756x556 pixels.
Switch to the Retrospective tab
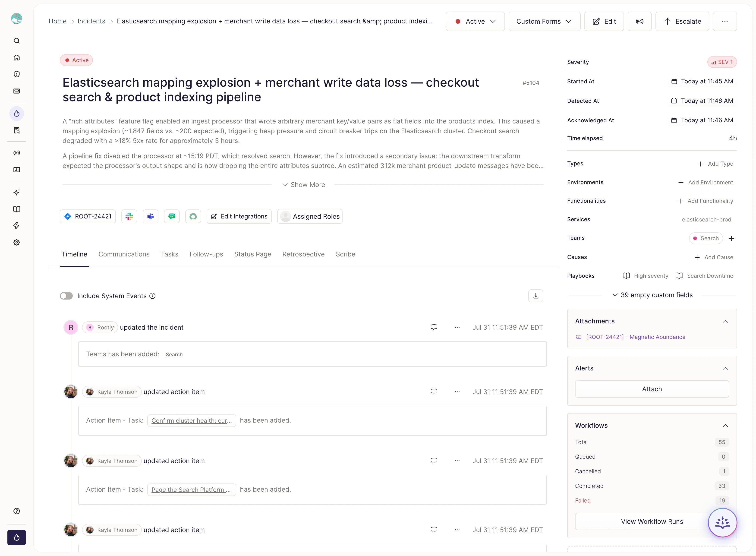pos(303,254)
